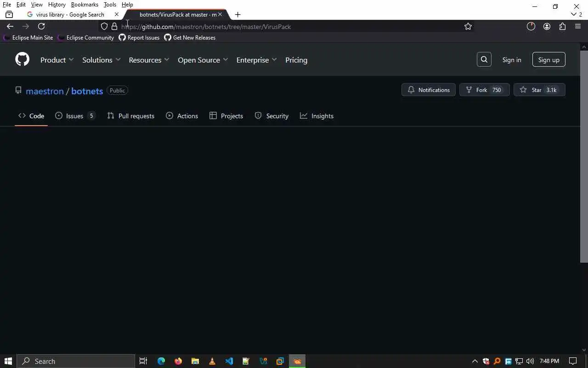This screenshot has height=368, width=588.
Task: Open a new browser tab
Action: 237,14
